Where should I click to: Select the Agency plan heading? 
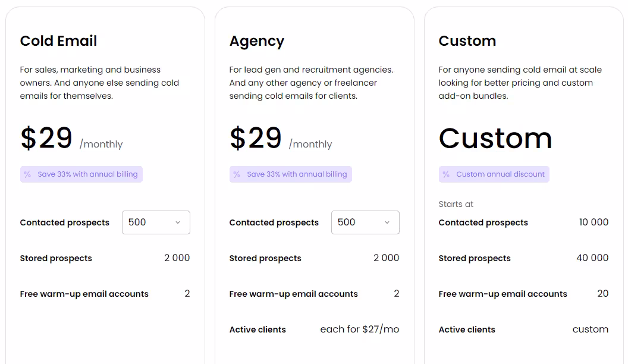coord(257,41)
